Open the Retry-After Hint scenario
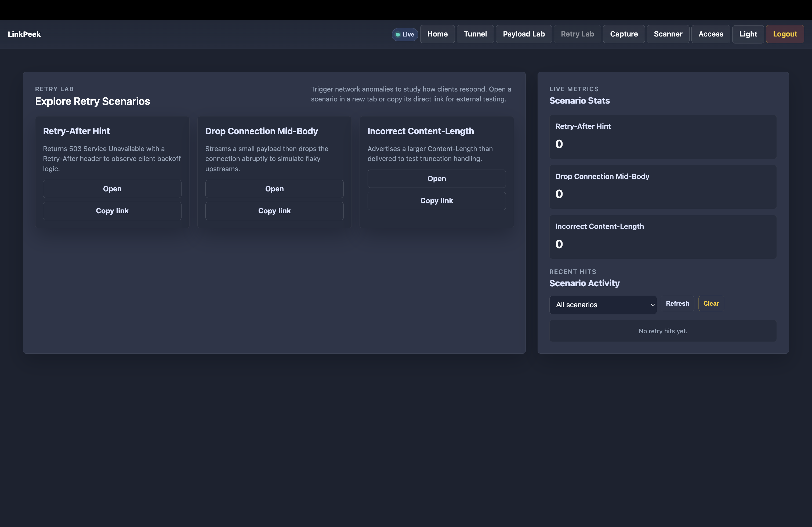 (x=112, y=189)
